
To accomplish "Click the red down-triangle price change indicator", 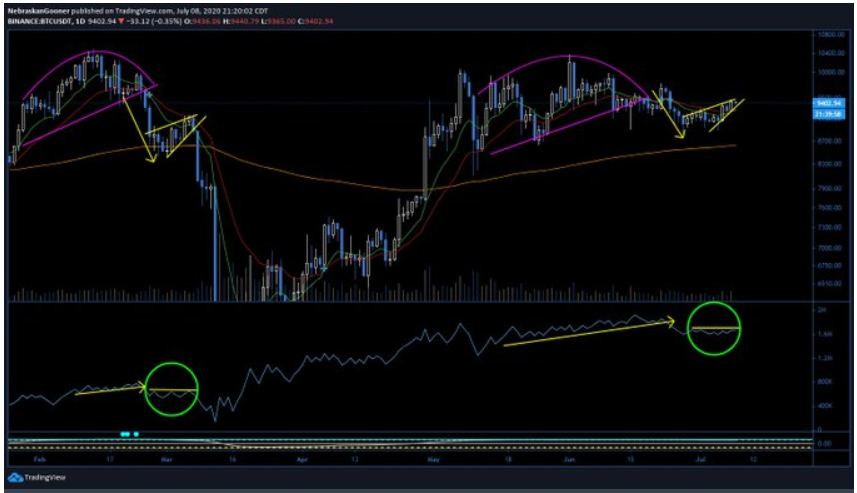I will coord(121,21).
